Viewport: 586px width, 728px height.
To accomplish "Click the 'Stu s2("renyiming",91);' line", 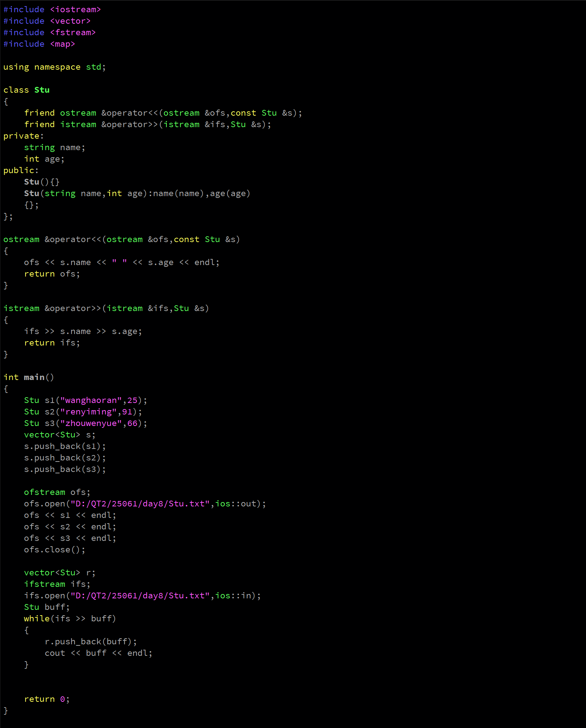I will [83, 412].
